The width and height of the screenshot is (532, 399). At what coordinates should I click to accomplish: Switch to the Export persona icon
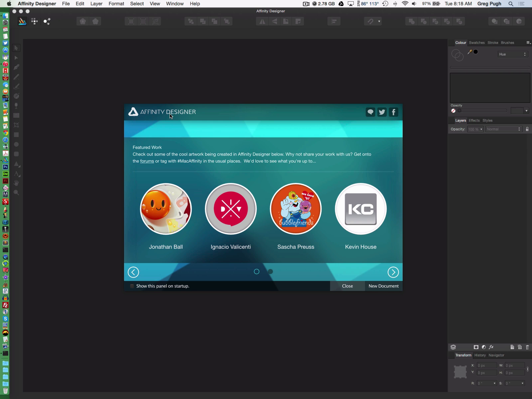tap(47, 21)
